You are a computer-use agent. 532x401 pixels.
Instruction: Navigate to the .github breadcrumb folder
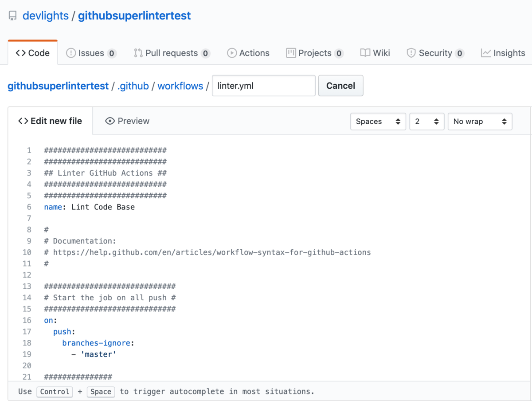click(x=133, y=86)
